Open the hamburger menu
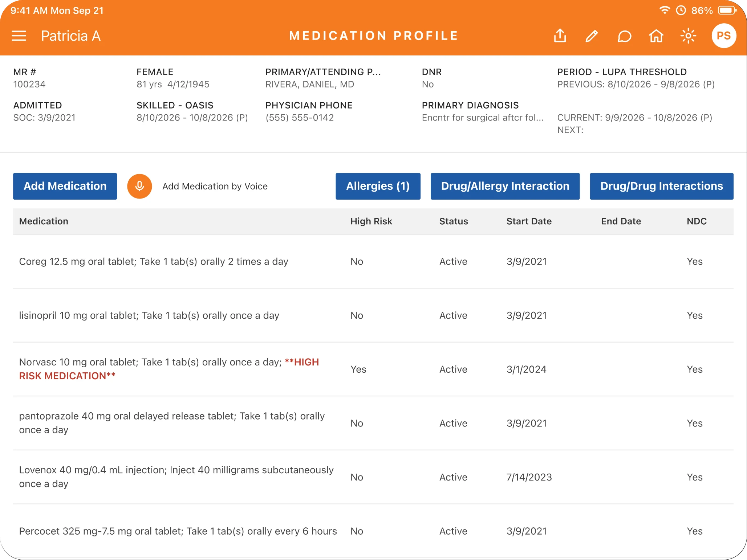The width and height of the screenshot is (747, 560). coord(19,36)
